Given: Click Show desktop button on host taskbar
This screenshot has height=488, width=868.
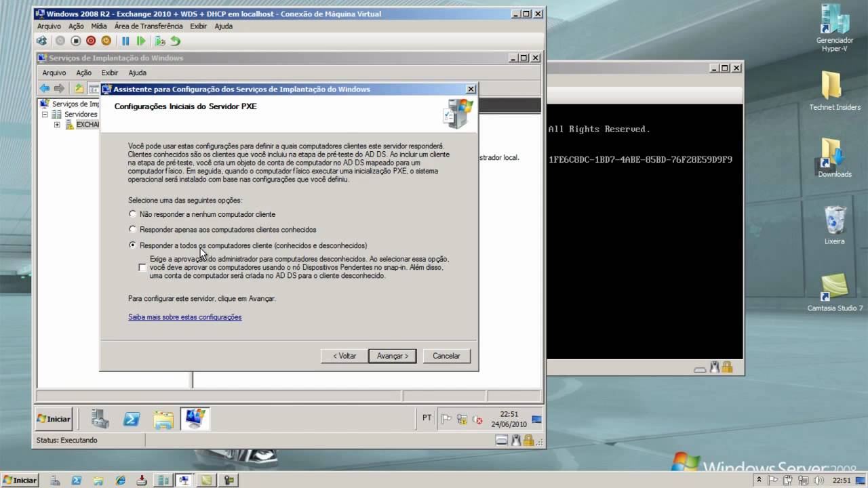Looking at the screenshot, I should [x=862, y=481].
